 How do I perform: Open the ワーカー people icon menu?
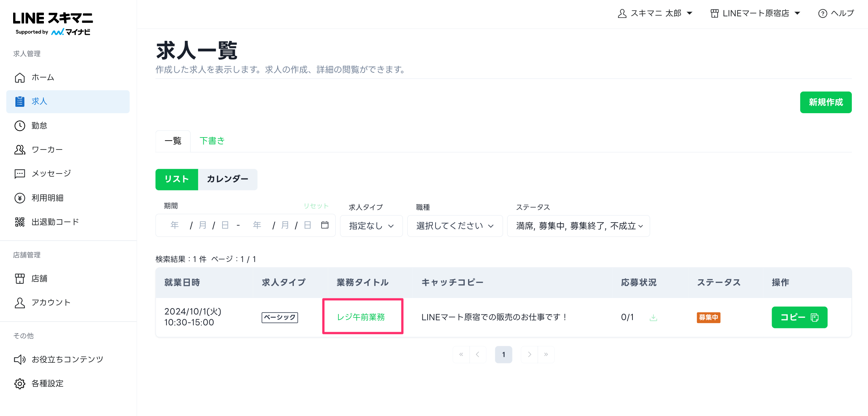point(20,150)
